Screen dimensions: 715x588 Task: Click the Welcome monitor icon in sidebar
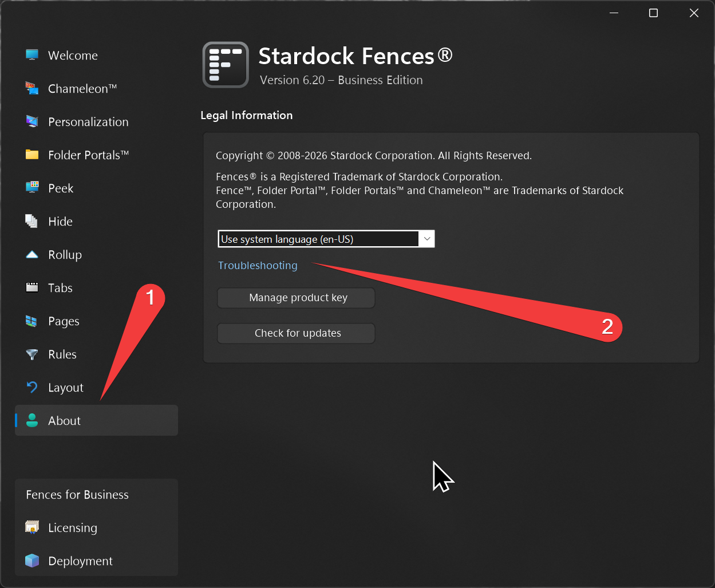pos(32,55)
